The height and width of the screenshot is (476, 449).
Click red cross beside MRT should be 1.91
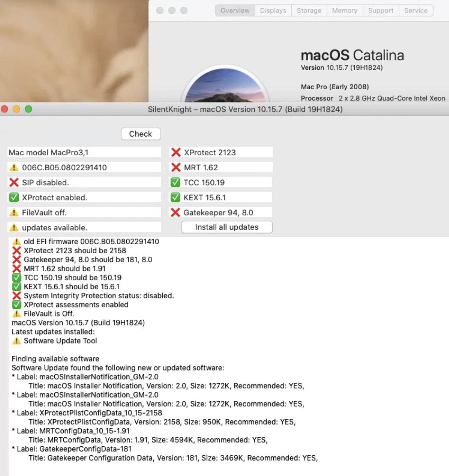16,269
